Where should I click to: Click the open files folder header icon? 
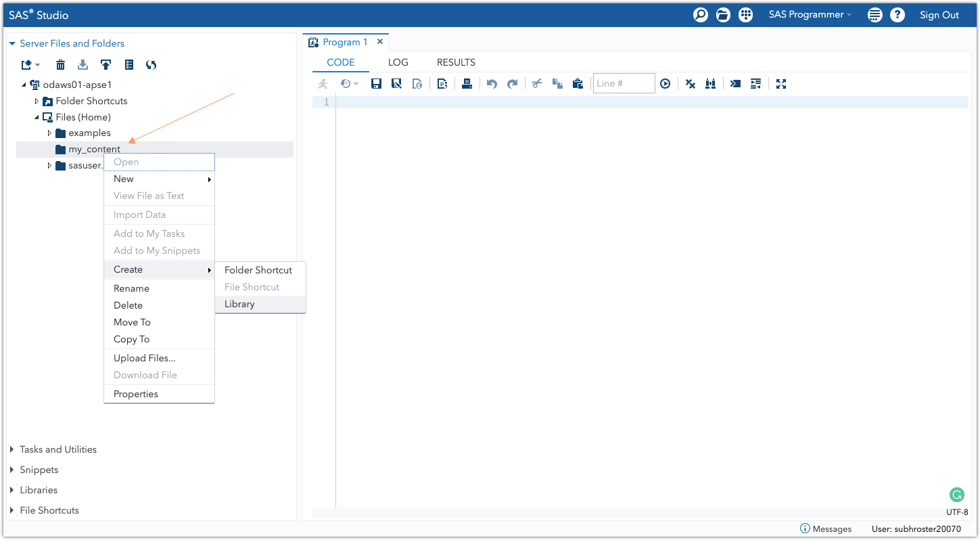(x=723, y=15)
